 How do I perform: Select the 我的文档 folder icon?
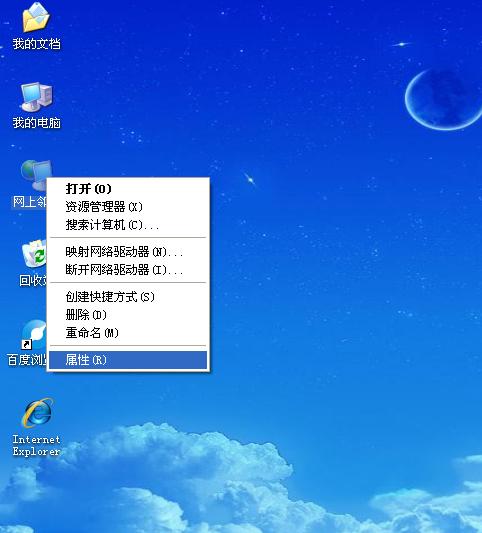pos(36,17)
